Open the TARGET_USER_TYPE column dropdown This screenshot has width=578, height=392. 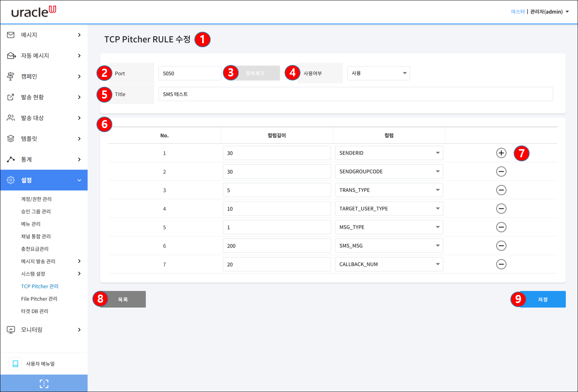click(x=389, y=209)
